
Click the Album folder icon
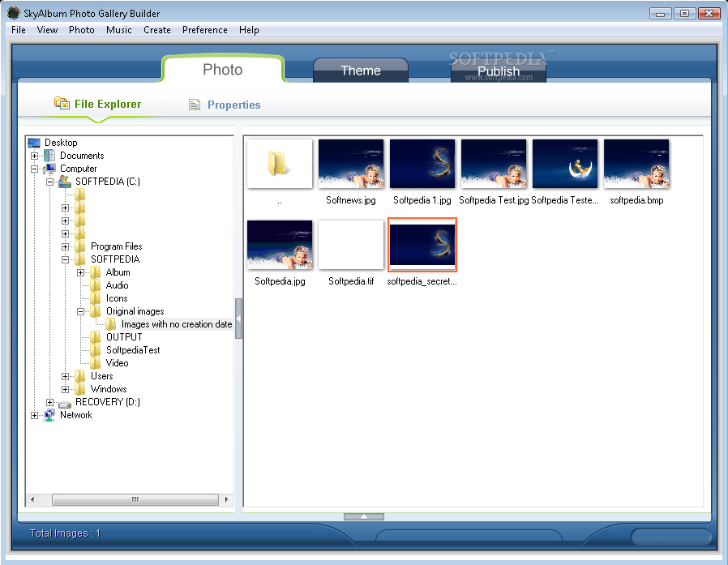pos(95,272)
